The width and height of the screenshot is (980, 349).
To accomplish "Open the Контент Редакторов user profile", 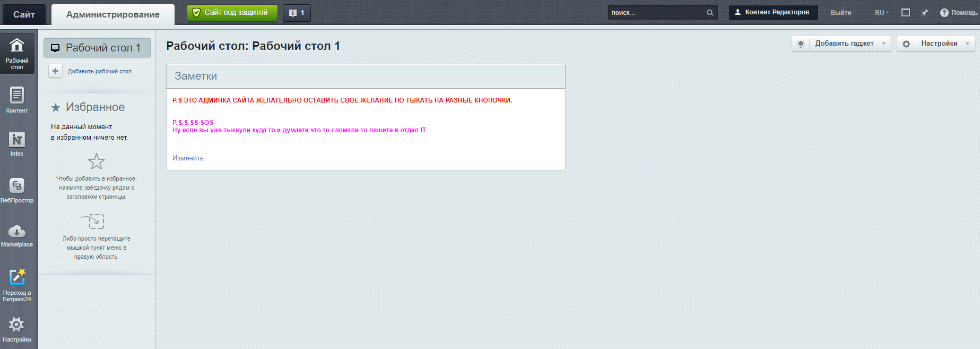I will click(x=773, y=12).
